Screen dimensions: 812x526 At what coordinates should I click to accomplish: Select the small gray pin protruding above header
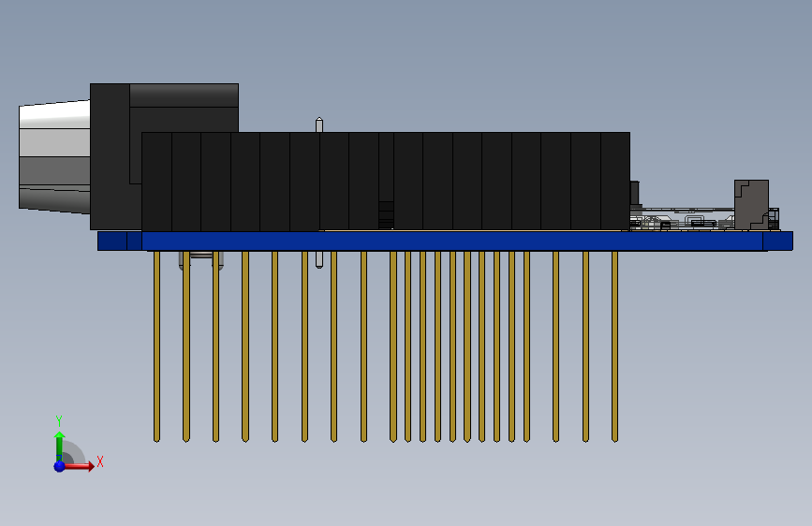point(319,124)
